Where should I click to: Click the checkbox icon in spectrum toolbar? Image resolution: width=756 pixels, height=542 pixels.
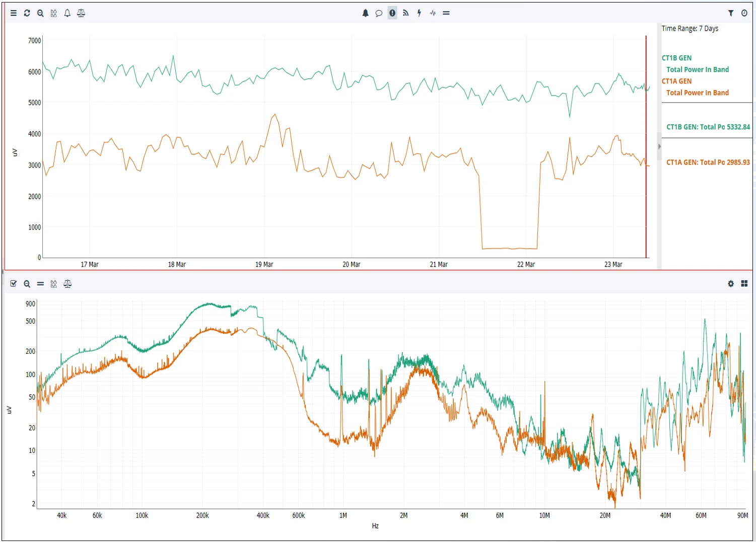coord(14,284)
